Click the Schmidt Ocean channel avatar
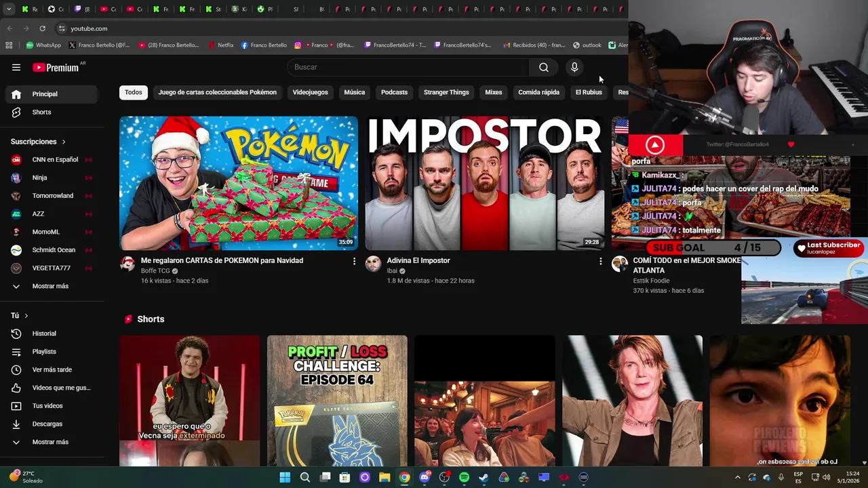 [16, 250]
